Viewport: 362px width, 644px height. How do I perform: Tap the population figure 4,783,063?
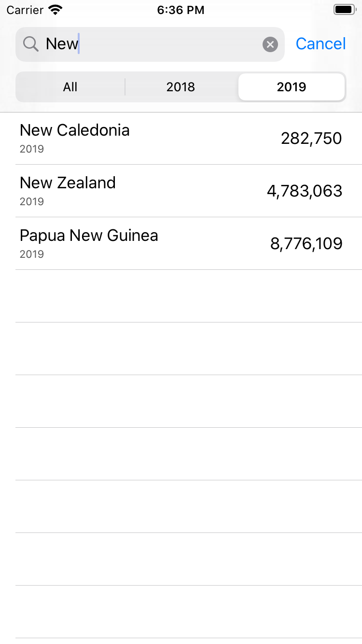coord(305,191)
